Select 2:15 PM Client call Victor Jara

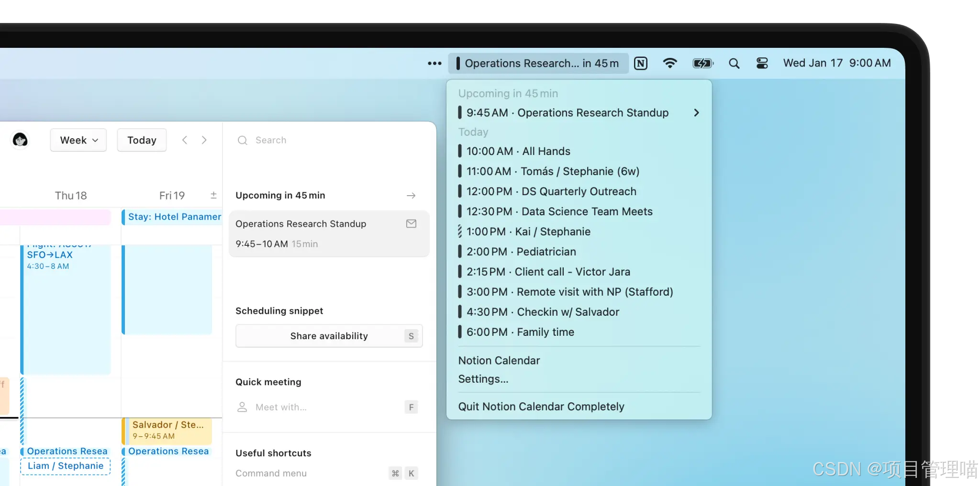579,272
